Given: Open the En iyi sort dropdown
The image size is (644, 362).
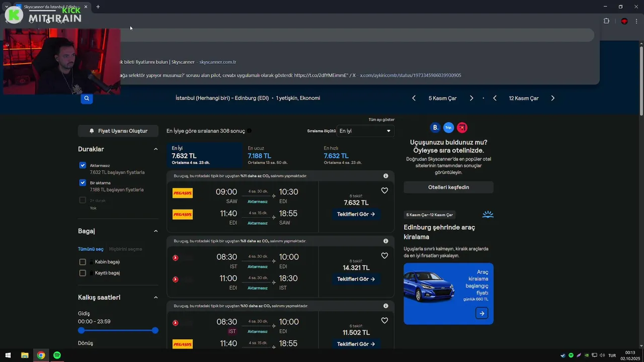Looking at the screenshot, I should coord(365,131).
